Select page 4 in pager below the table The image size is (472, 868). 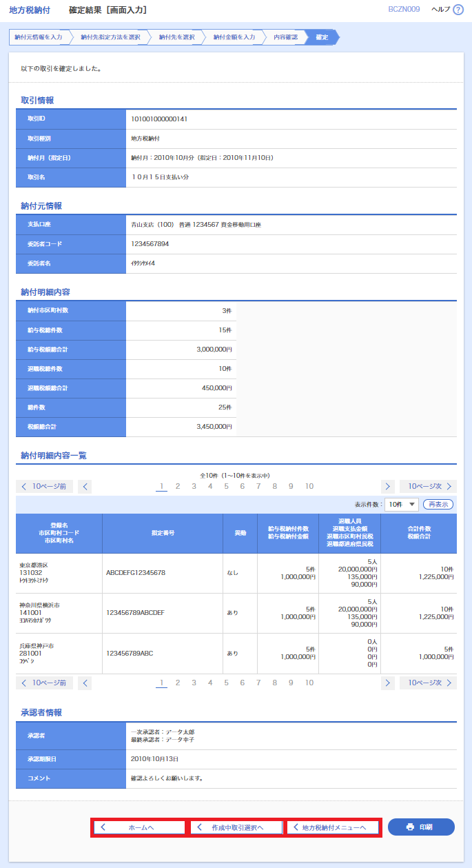click(210, 683)
